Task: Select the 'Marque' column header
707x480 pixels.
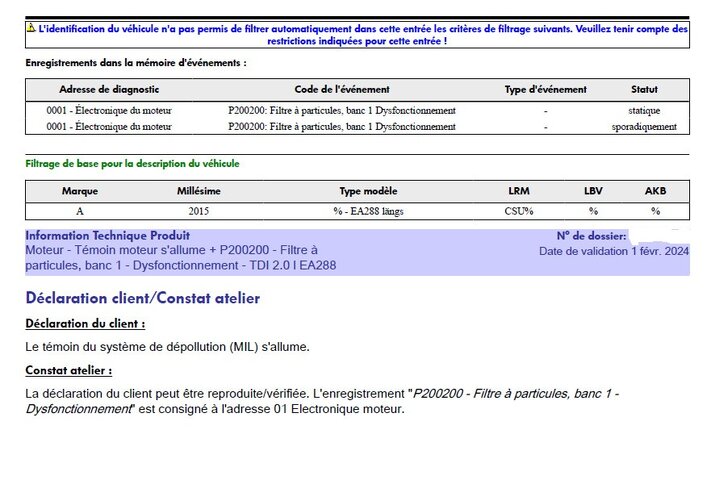Action: coord(80,191)
